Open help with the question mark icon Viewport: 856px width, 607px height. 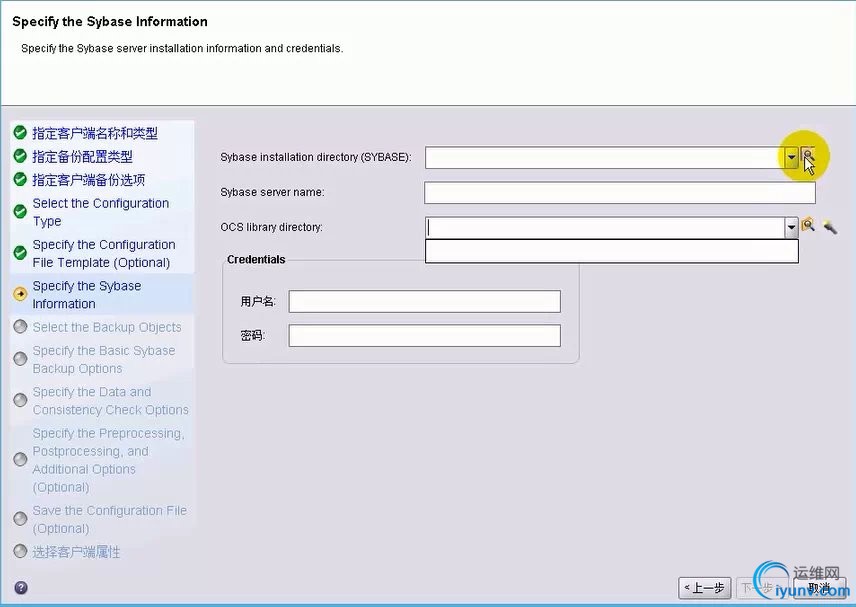click(21, 587)
